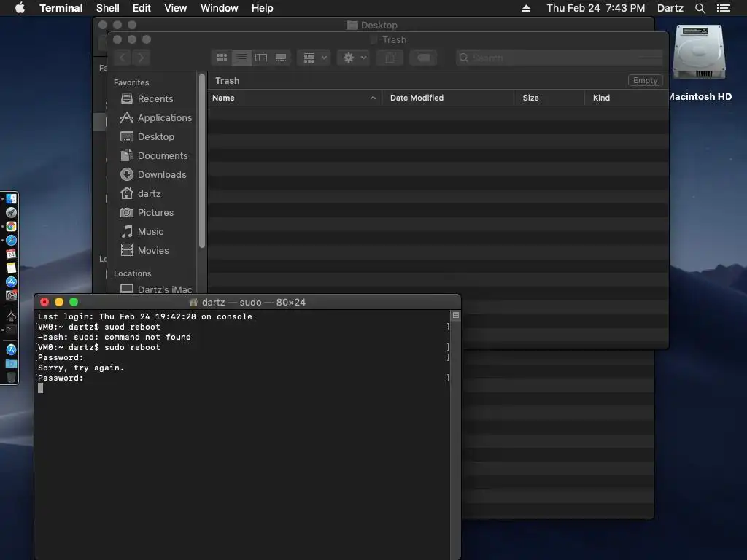
Task: Select Desktop in the Trash window sidebar
Action: tap(147, 136)
